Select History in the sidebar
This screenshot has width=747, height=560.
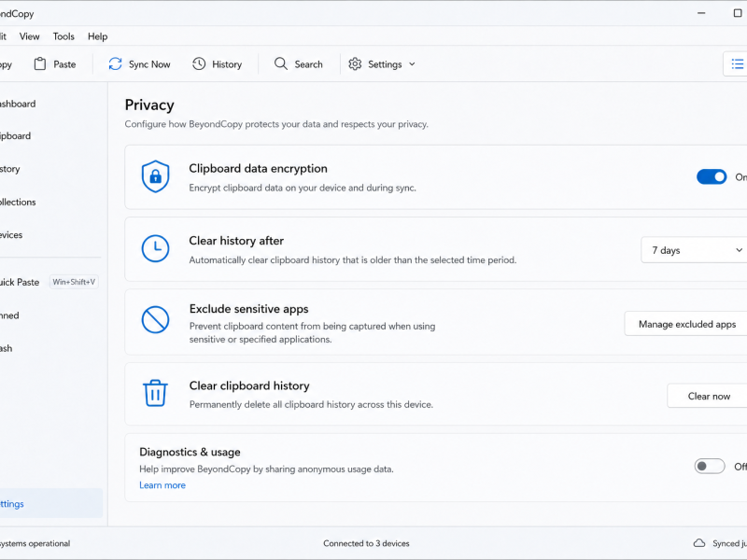click(x=49, y=169)
